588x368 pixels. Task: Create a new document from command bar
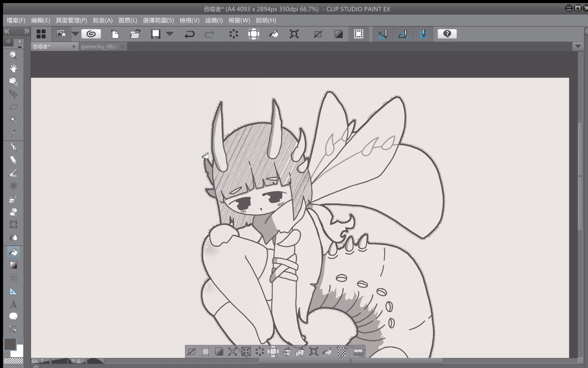[115, 34]
